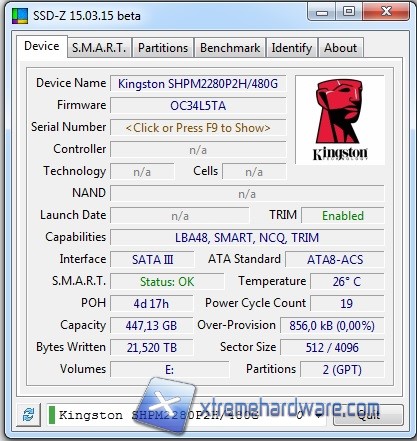Click the POH value '4d 17h'
This screenshot has height=441, width=417.
pyautogui.click(x=152, y=304)
